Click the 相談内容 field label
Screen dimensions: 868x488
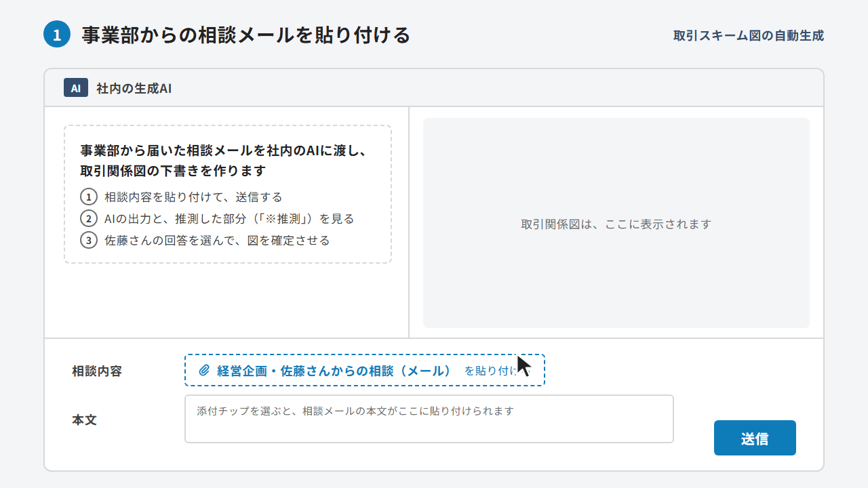pos(97,371)
